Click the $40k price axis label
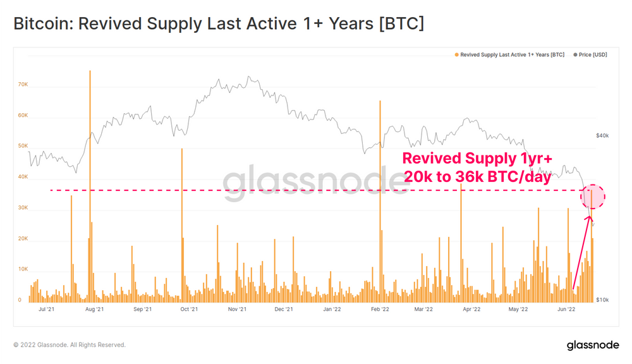Screen dimensions: 632x364 [x=602, y=135]
